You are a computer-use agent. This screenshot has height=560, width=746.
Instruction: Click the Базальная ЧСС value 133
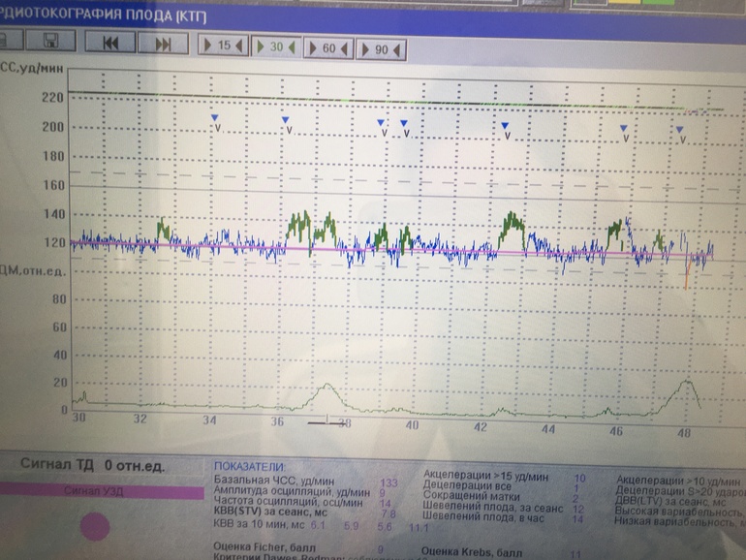coord(389,482)
